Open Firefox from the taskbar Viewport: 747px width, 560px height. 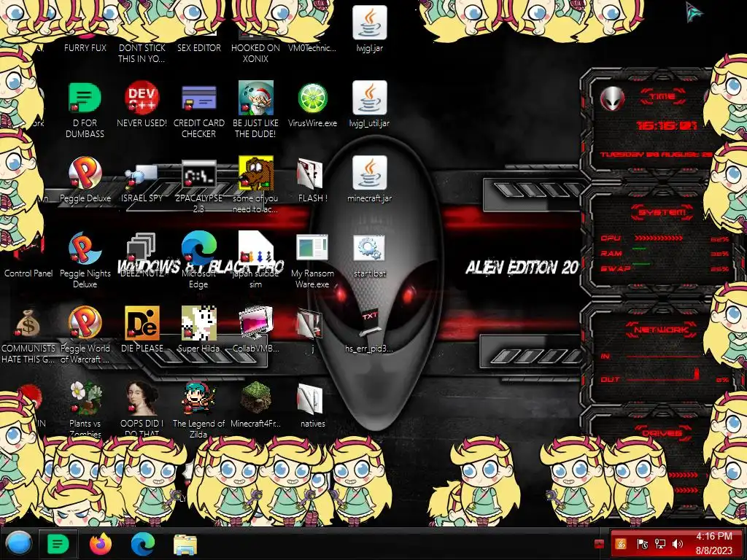pyautogui.click(x=101, y=544)
